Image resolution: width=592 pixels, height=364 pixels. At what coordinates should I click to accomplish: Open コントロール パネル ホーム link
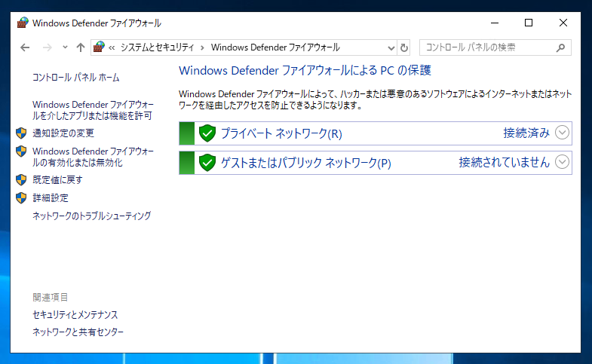pos(76,78)
